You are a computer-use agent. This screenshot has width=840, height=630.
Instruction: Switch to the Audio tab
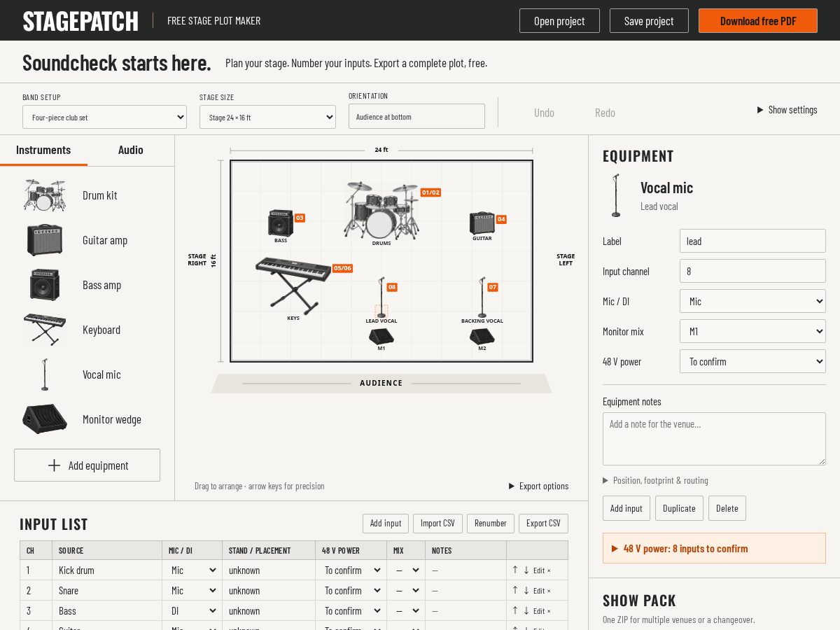coord(131,150)
